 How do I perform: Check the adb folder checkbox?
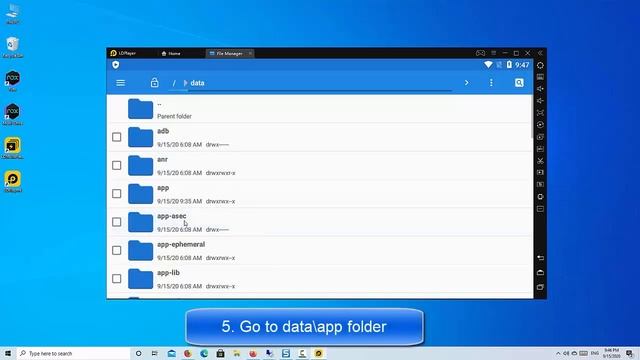(x=117, y=137)
